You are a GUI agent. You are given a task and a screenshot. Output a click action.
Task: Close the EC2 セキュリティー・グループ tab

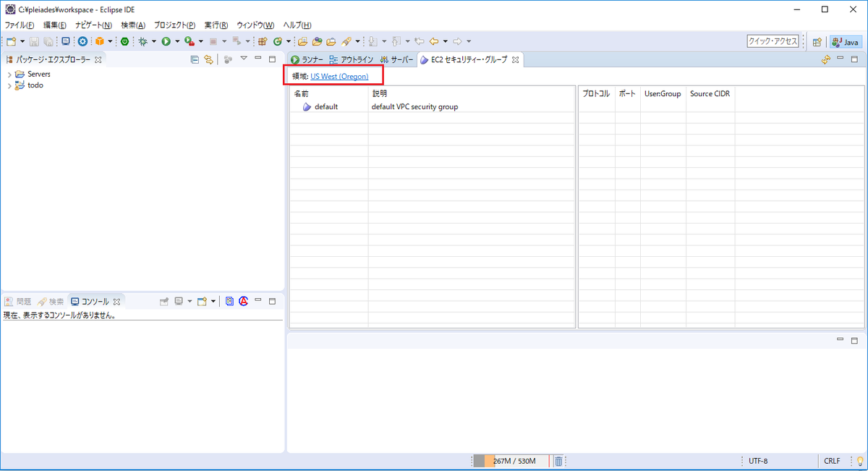[516, 59]
